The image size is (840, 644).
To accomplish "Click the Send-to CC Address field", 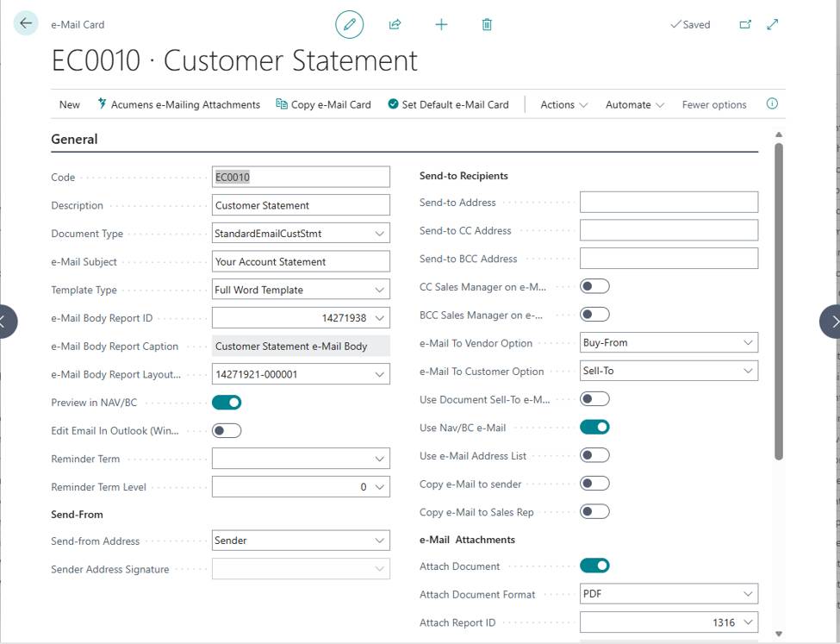I will (669, 230).
